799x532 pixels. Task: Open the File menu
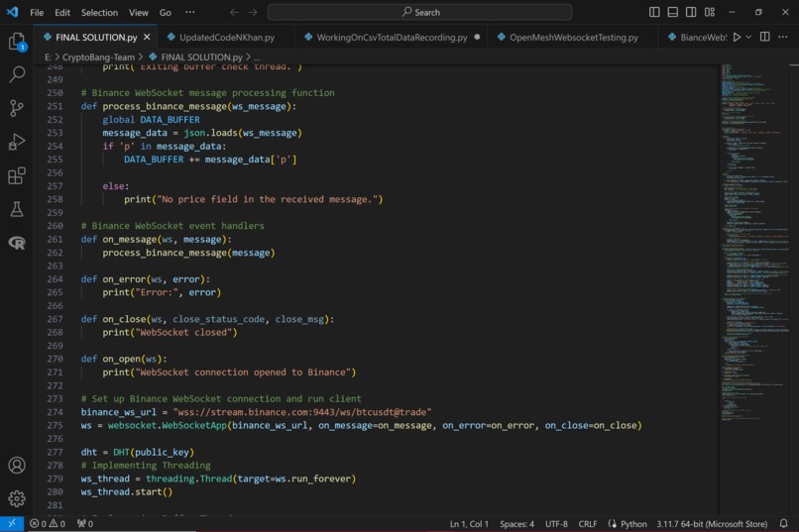[x=37, y=12]
